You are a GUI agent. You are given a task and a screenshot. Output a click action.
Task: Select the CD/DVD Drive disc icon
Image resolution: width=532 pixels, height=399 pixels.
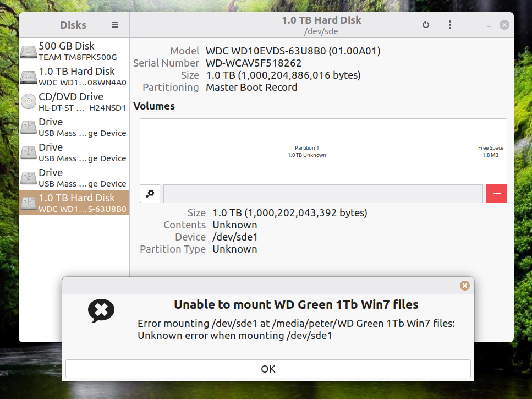point(29,102)
